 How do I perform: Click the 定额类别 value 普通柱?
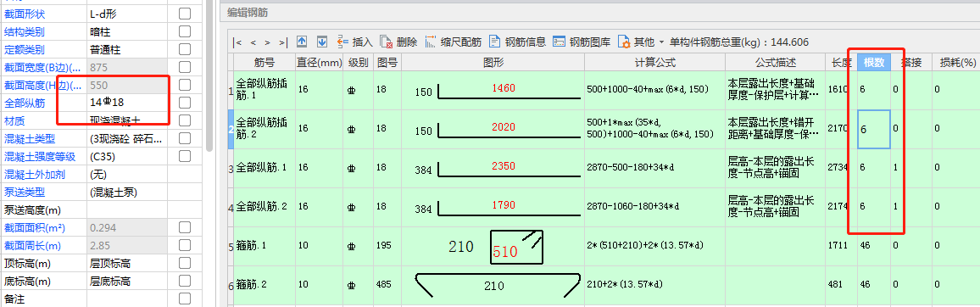[x=127, y=49]
